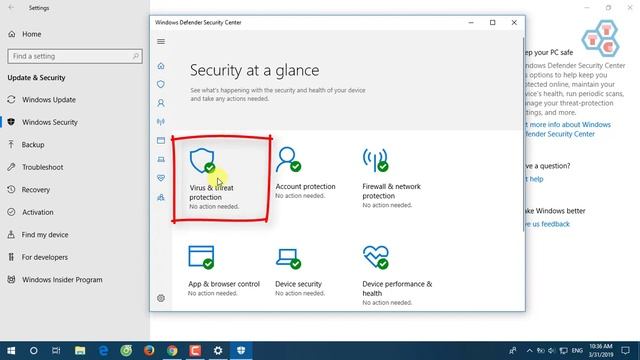Switch to Settings app on taskbar
The image size is (640, 360).
[218, 351]
